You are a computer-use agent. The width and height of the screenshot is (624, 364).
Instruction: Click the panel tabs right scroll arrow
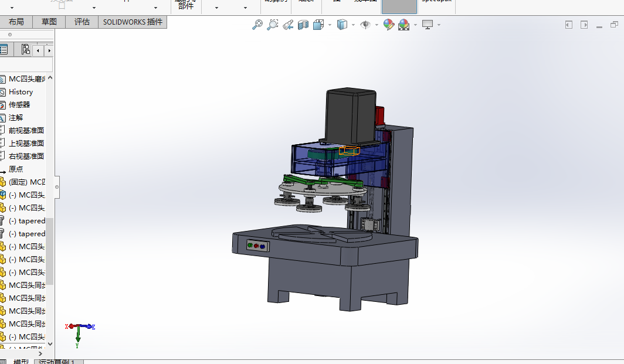pos(49,51)
